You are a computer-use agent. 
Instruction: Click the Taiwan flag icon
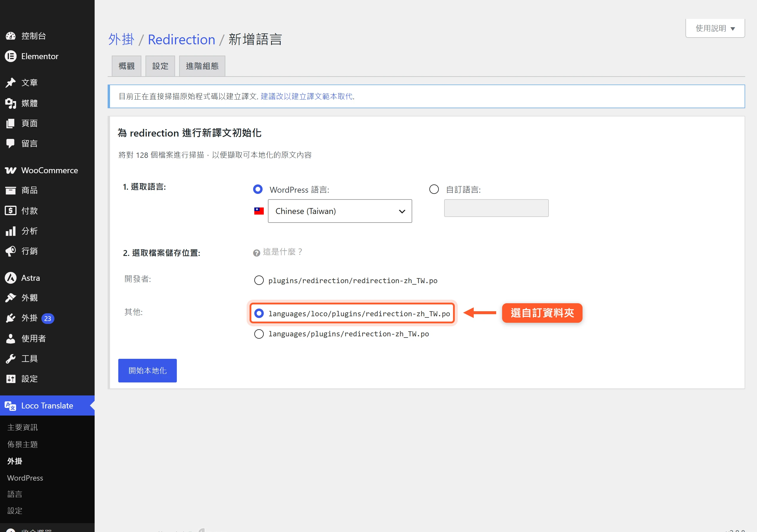(259, 211)
